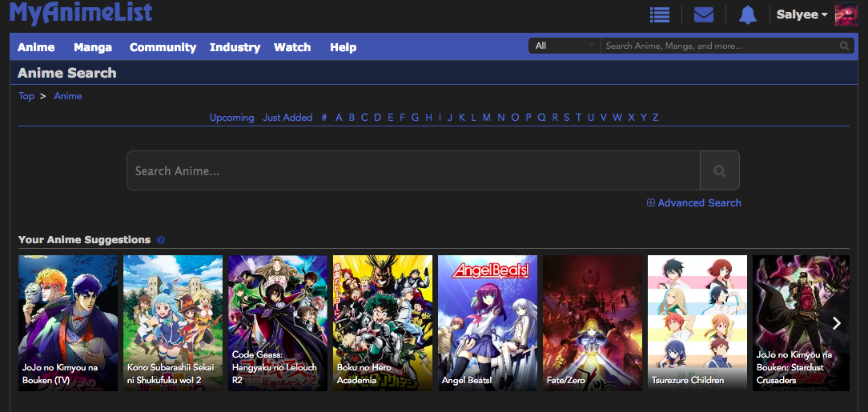Click magnifier icon in top search bar
This screenshot has width=868, height=412.
(844, 46)
